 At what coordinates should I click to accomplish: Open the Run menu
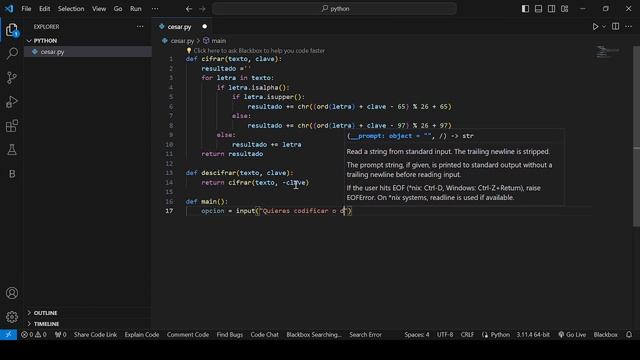136,9
